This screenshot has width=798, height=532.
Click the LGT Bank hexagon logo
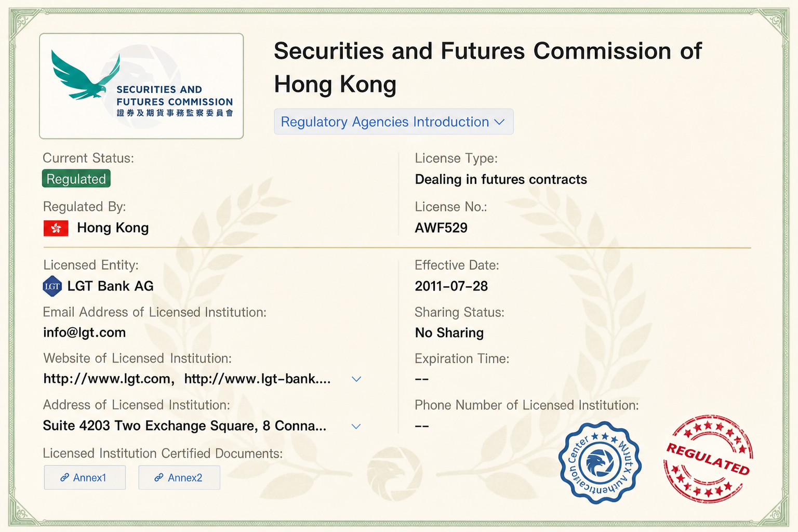[52, 286]
